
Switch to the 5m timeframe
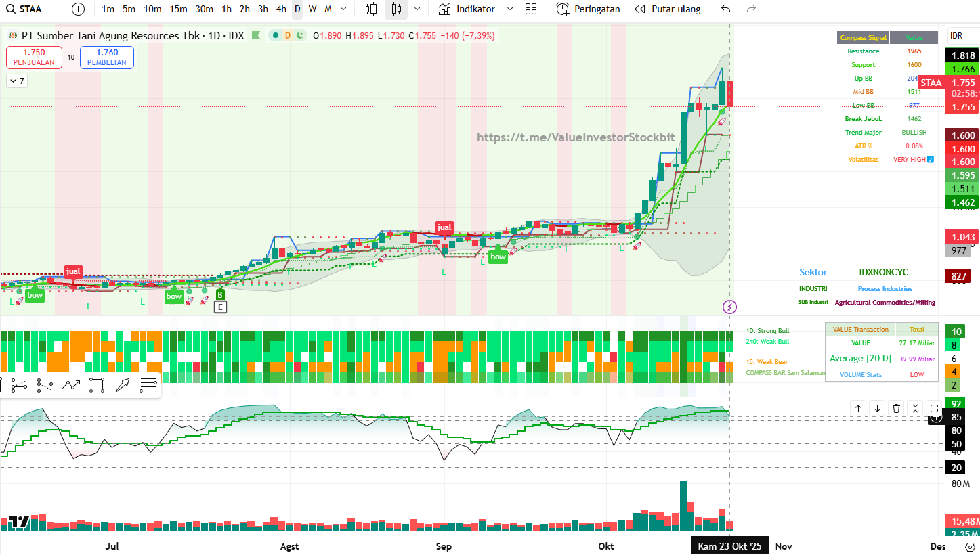click(129, 9)
